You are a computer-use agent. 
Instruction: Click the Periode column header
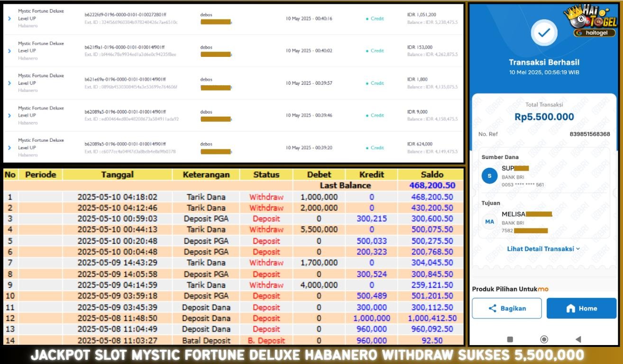pyautogui.click(x=41, y=174)
